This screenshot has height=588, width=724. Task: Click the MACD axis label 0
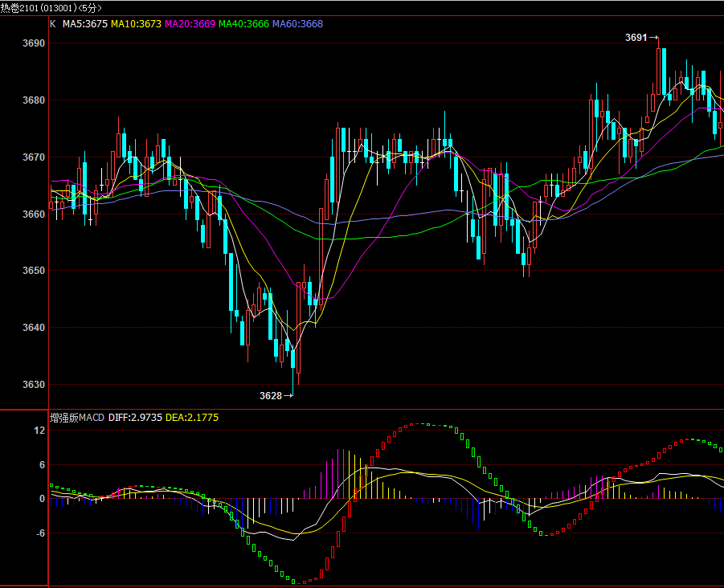pos(42,499)
